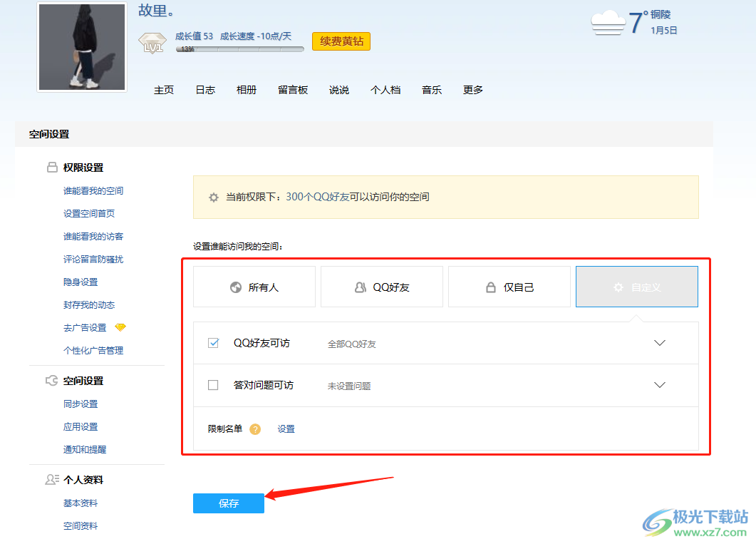Click the icon beside 空间设置 sidebar heading
This screenshot has height=544, width=756.
point(51,381)
